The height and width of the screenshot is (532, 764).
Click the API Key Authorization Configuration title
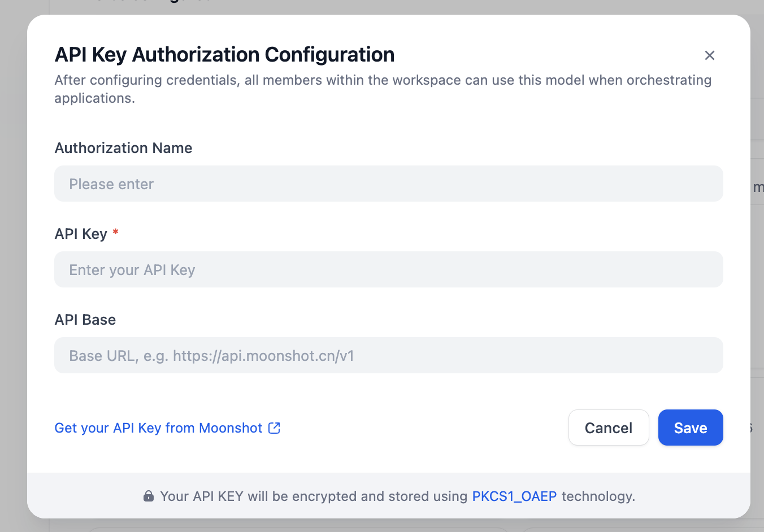(224, 55)
